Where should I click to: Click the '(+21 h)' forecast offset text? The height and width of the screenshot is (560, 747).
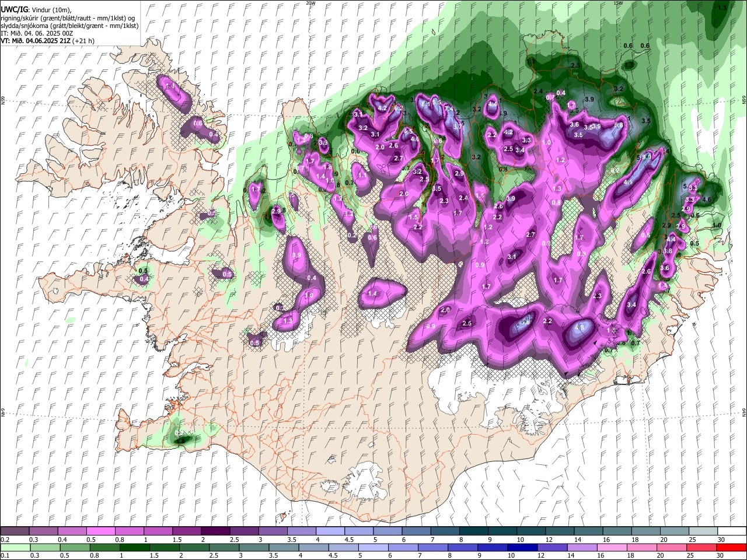(83, 41)
